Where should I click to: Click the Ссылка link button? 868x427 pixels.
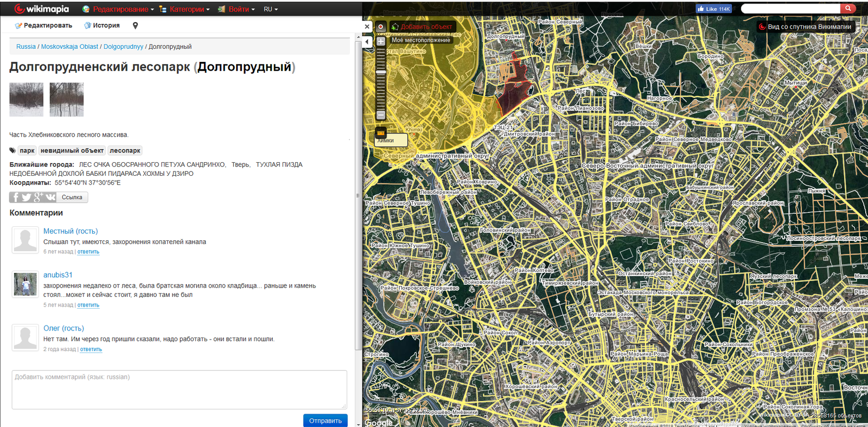pyautogui.click(x=72, y=197)
